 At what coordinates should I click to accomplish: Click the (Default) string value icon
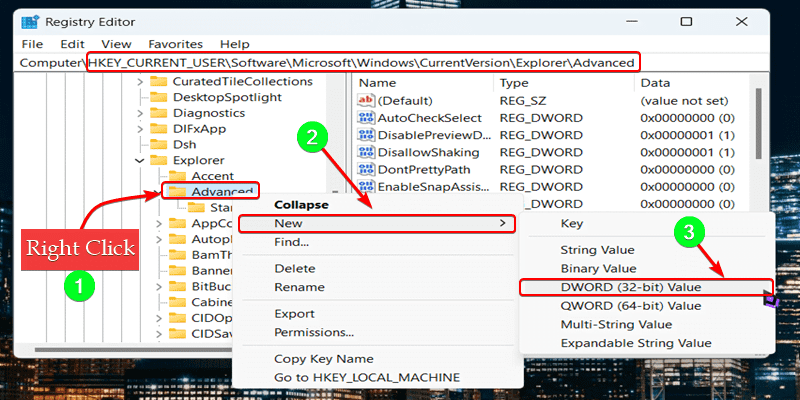coord(366,101)
